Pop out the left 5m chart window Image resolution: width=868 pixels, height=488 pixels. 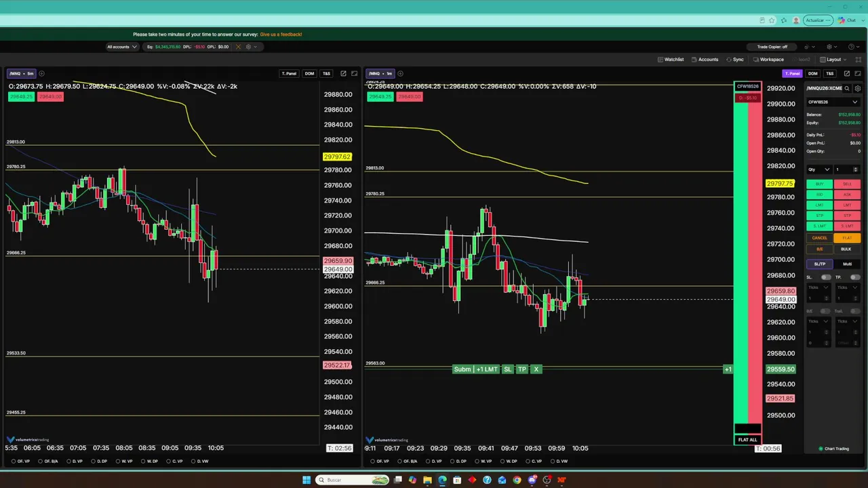point(343,73)
